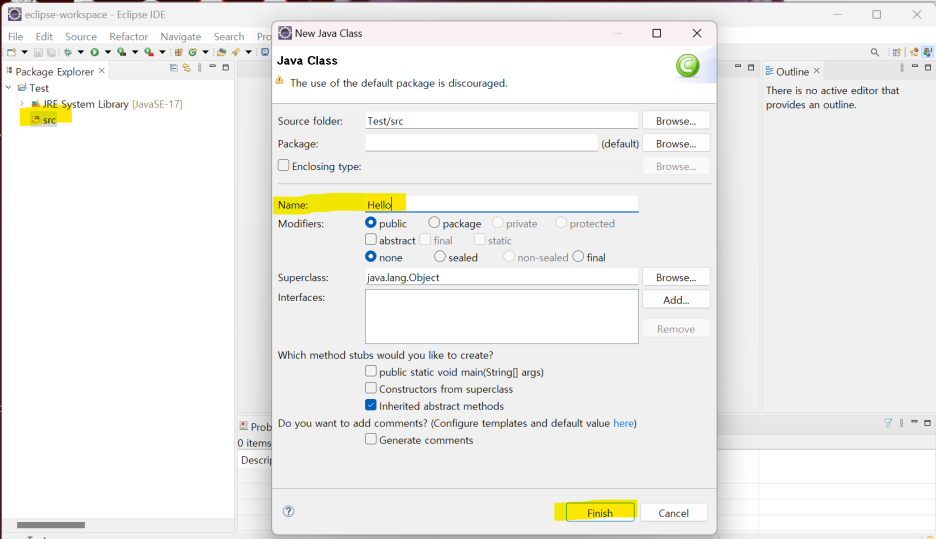Click the perspective icon beside Open Perspective

[914, 52]
